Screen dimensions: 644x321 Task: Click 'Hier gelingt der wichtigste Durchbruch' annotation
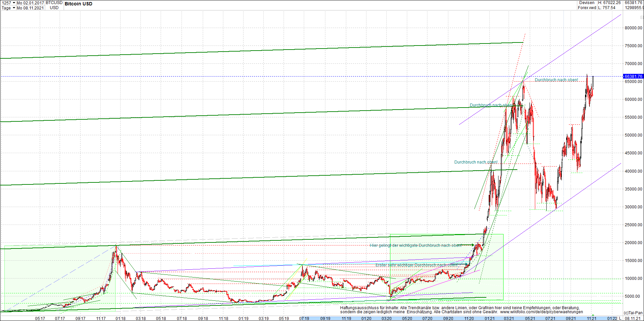(x=416, y=245)
